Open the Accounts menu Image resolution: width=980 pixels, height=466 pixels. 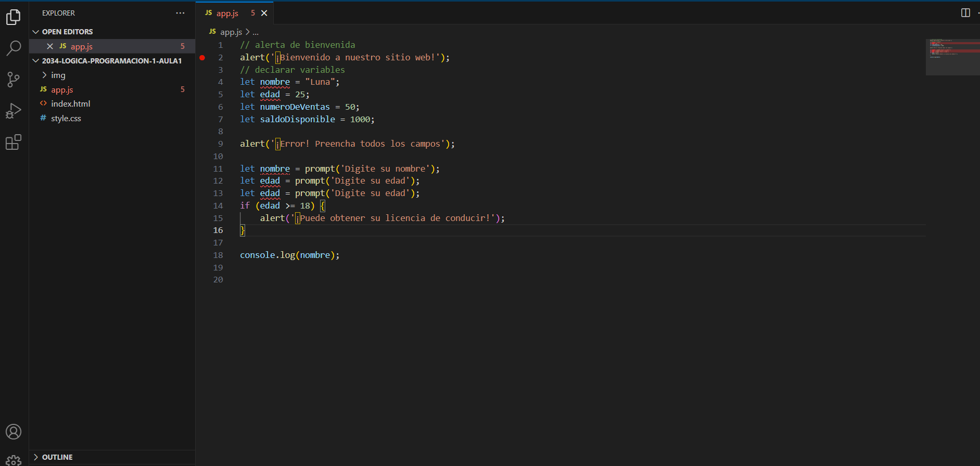[x=14, y=432]
